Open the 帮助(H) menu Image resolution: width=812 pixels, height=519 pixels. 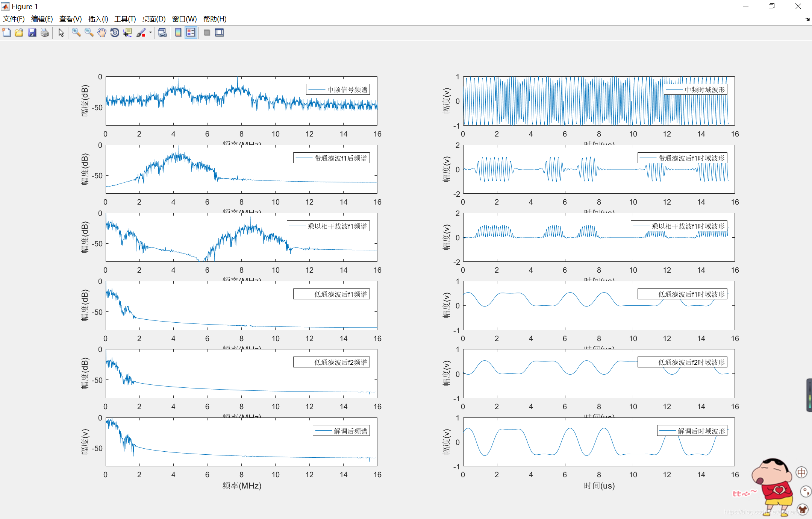[x=215, y=19]
